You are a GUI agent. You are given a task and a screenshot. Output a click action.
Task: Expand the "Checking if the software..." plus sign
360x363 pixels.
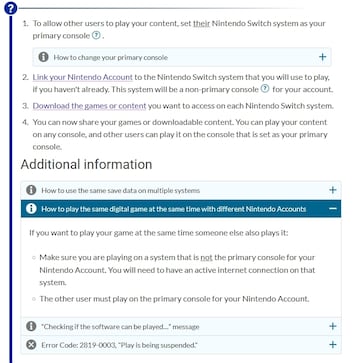point(333,326)
